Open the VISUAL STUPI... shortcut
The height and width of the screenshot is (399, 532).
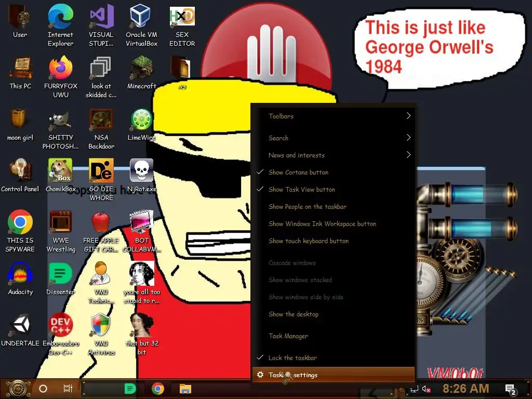[101, 24]
